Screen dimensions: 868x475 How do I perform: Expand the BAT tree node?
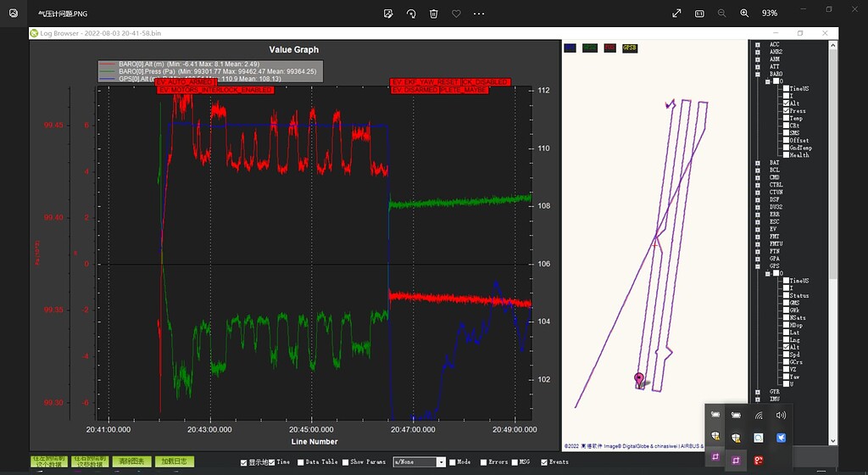pyautogui.click(x=758, y=163)
